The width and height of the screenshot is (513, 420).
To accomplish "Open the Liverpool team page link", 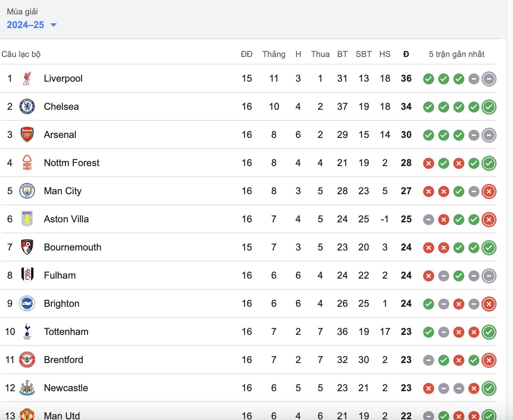I will tap(63, 78).
